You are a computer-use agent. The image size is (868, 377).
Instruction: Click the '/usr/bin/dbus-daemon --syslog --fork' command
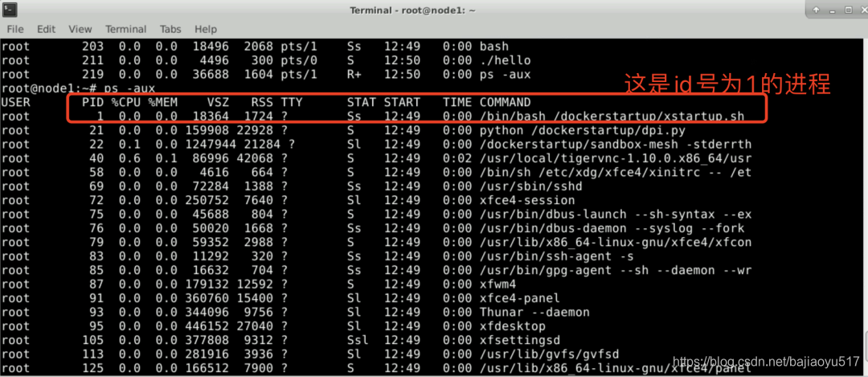click(612, 228)
